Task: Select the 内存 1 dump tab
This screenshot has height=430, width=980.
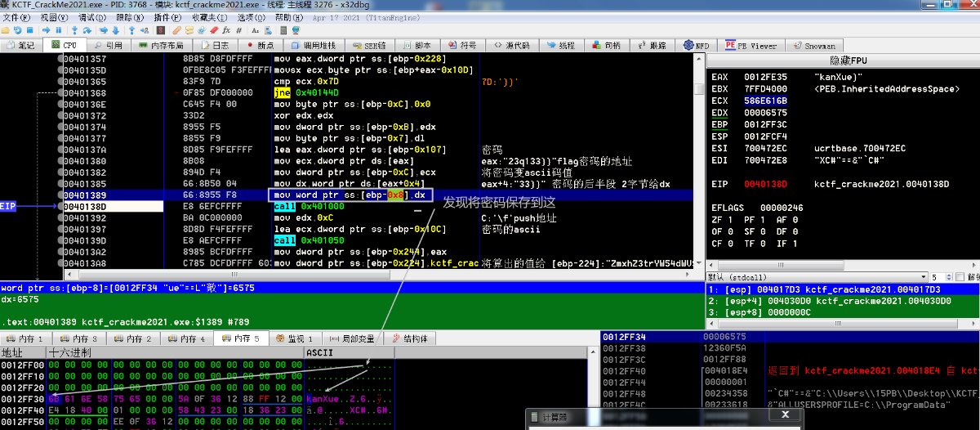Action: pos(24,338)
